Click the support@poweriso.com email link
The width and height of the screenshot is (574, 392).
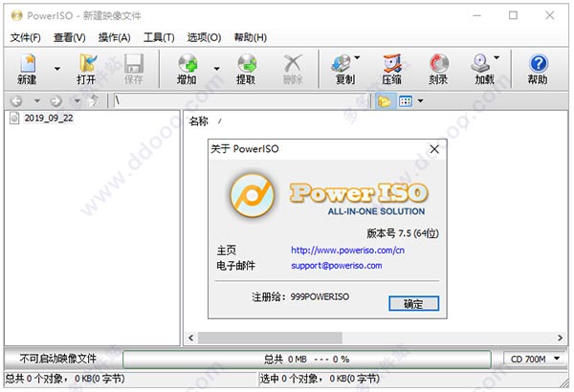(x=337, y=266)
